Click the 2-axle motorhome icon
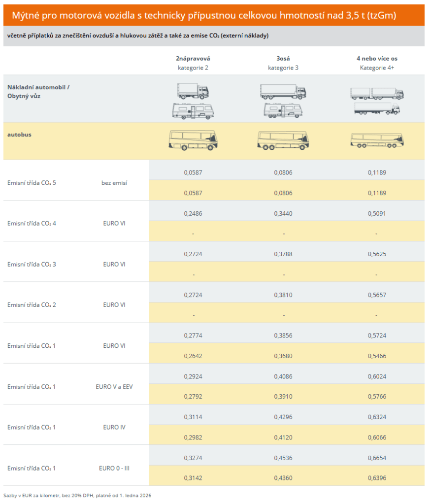The image size is (429, 504). (x=193, y=111)
